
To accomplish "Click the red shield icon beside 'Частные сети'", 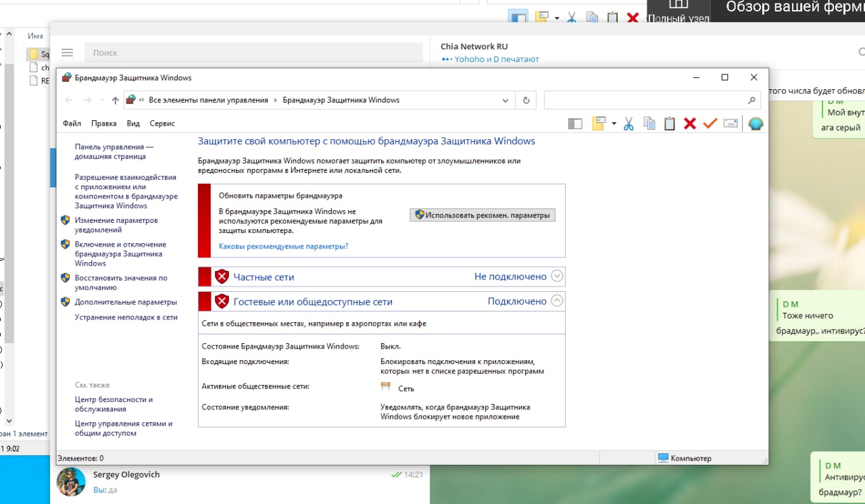I will 222,276.
